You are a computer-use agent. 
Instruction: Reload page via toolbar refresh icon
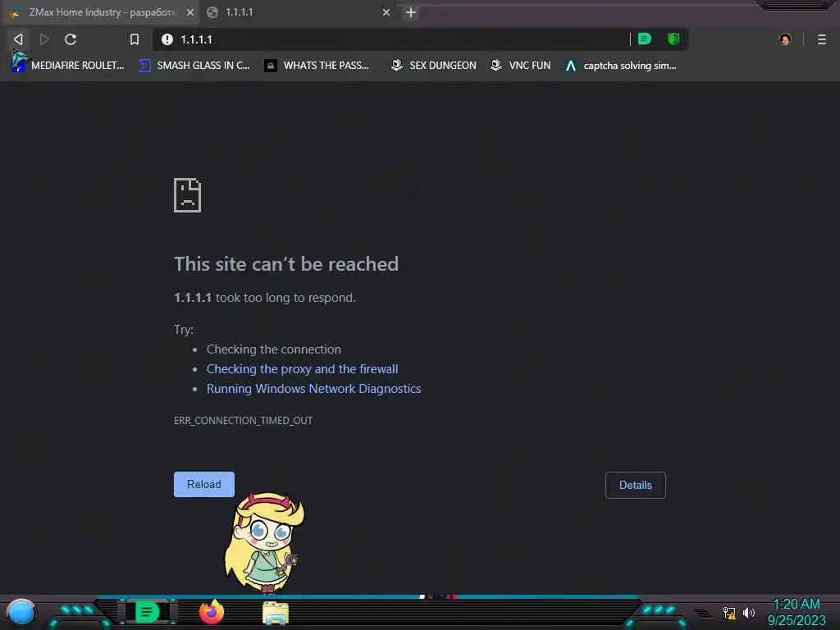pyautogui.click(x=71, y=39)
